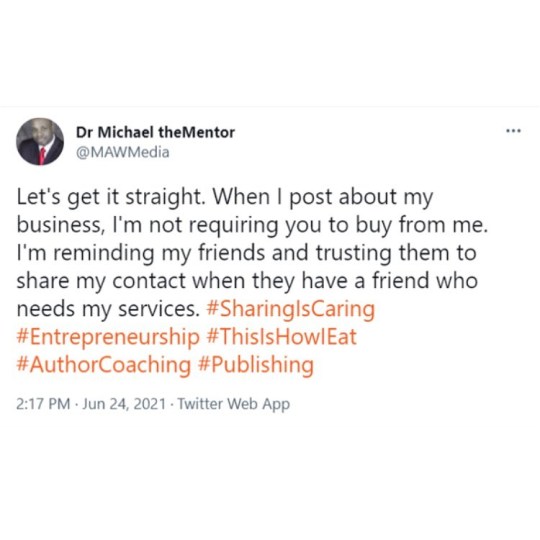Image resolution: width=540 pixels, height=540 pixels.
Task: Open the Dr Michael theMentor display name
Action: (x=155, y=132)
